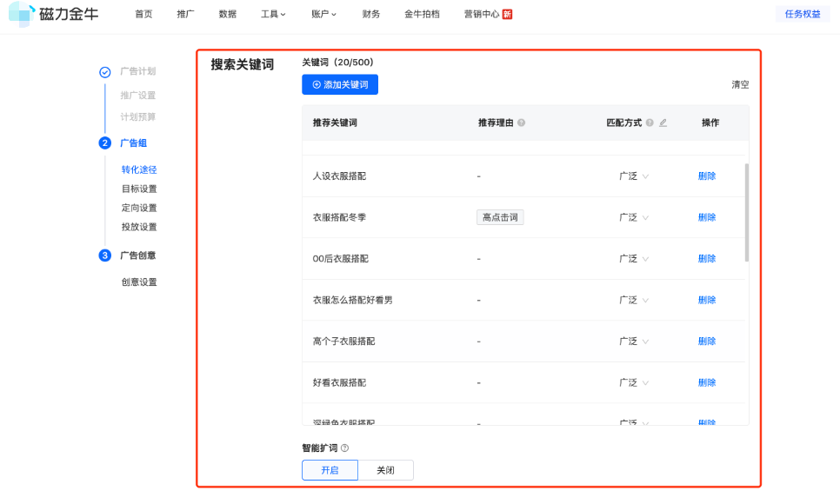This screenshot has height=504, width=840.
Task: Disable 智能扩词 by clicking 关闭
Action: 386,469
